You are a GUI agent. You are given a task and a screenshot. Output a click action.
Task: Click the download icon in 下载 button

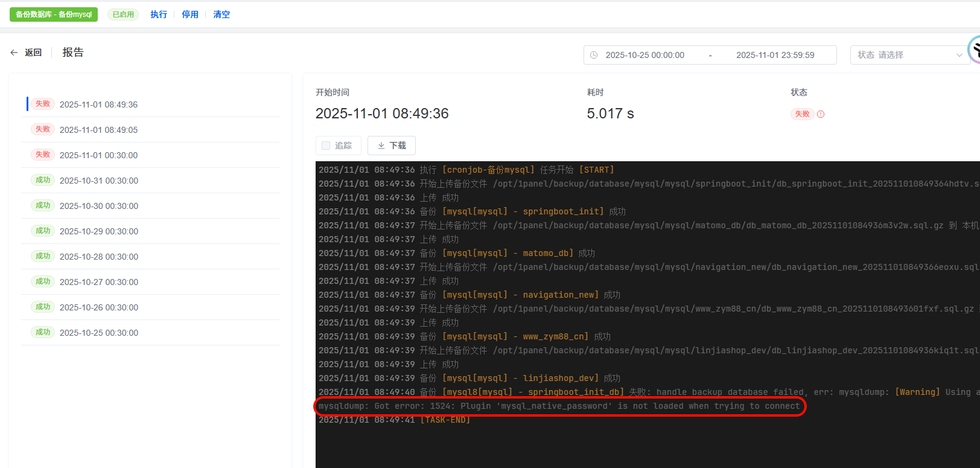point(381,146)
